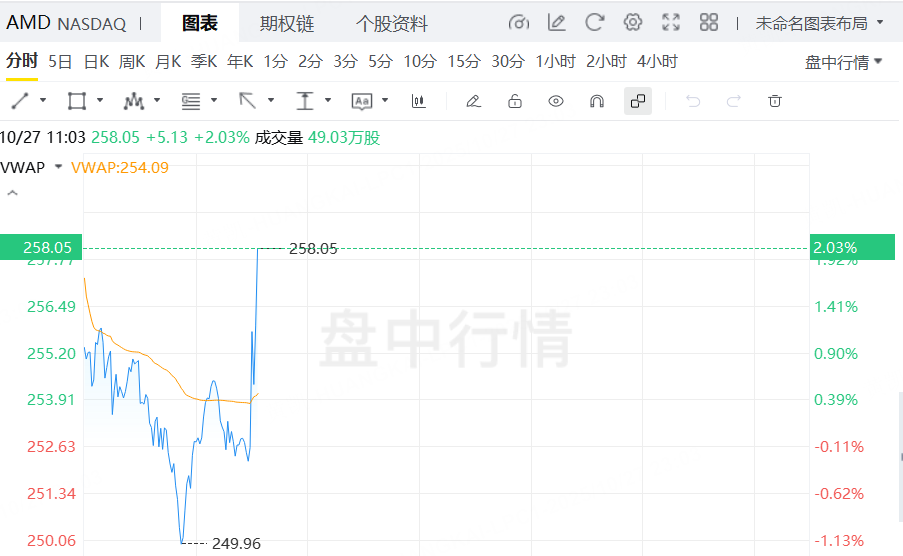Select the arrow marker tool

(x=248, y=101)
